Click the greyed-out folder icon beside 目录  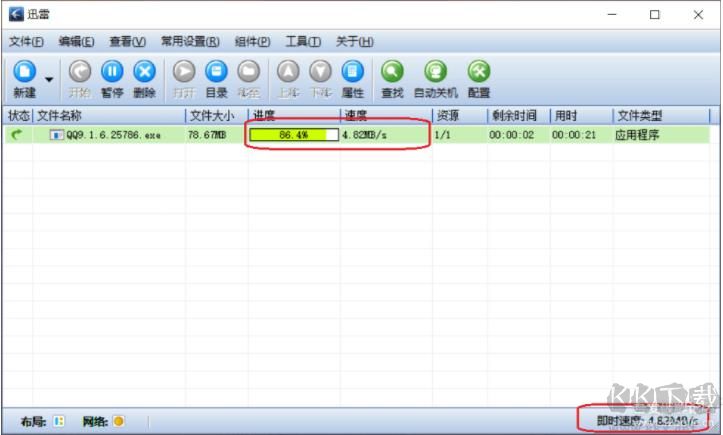tap(249, 72)
